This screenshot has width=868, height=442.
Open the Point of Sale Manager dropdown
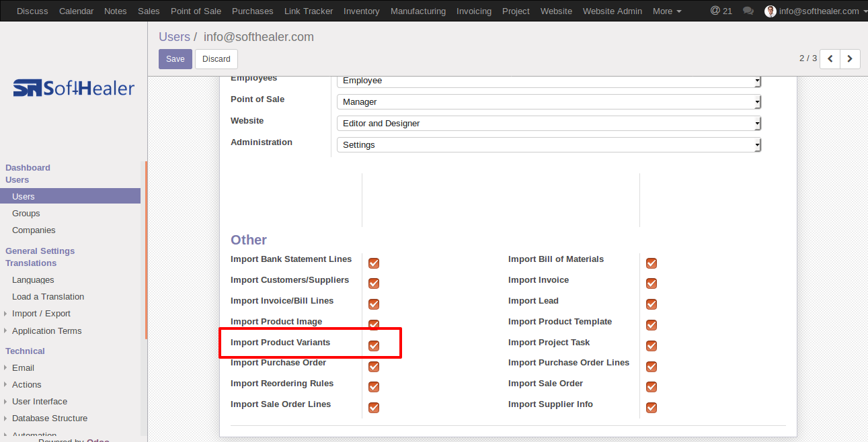[x=549, y=102]
